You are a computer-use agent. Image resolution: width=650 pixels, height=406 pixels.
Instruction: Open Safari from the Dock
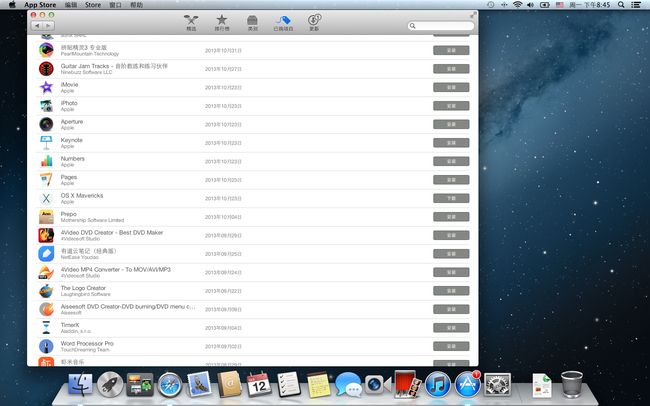(x=170, y=384)
